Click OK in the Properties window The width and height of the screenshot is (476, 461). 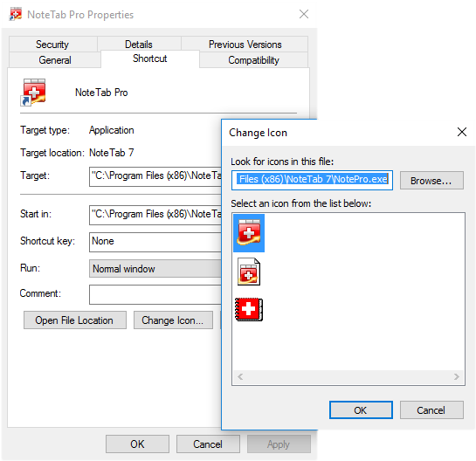(137, 444)
